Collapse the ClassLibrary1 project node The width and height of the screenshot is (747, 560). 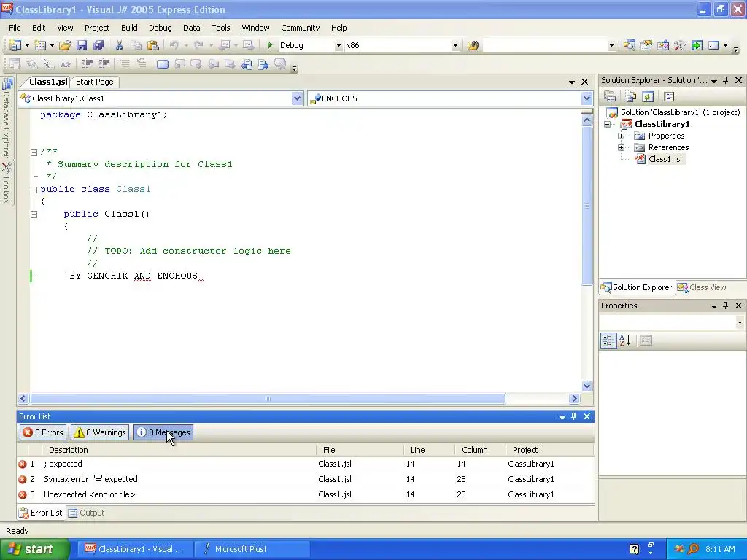pos(608,124)
